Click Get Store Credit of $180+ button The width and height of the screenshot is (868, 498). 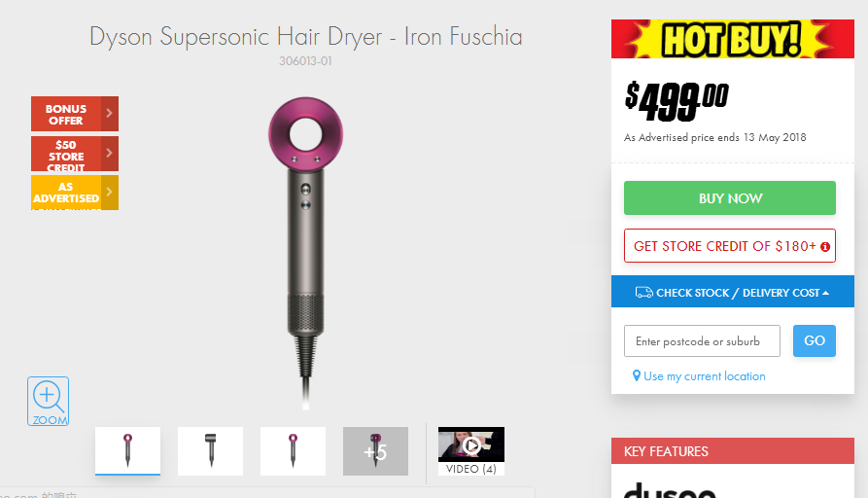coord(730,246)
